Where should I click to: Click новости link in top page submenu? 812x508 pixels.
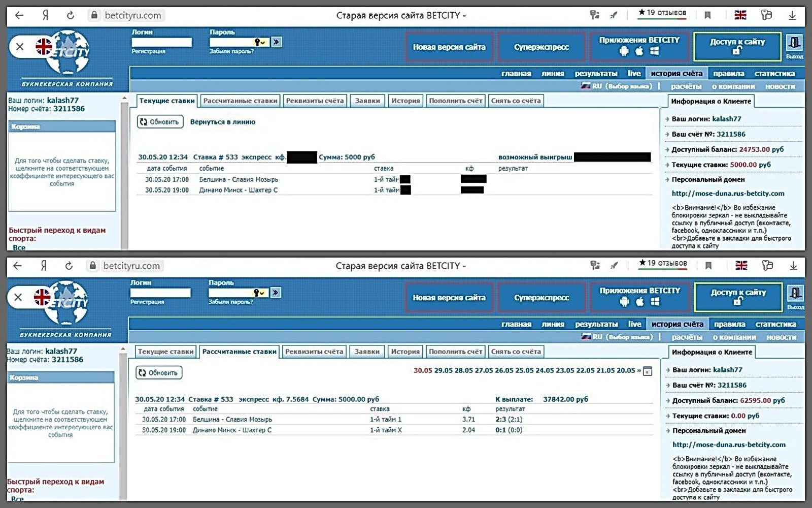pyautogui.click(x=780, y=86)
